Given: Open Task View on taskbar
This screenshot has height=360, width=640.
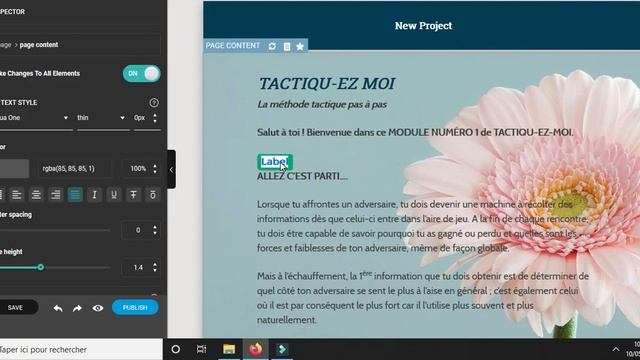Looking at the screenshot, I should point(201,349).
